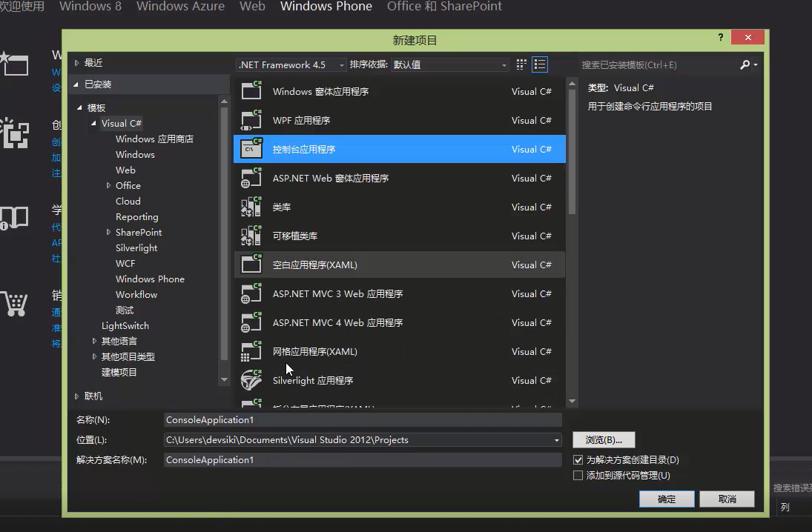812x532 pixels.
Task: Expand the 其他项目类型 tree node
Action: point(94,356)
